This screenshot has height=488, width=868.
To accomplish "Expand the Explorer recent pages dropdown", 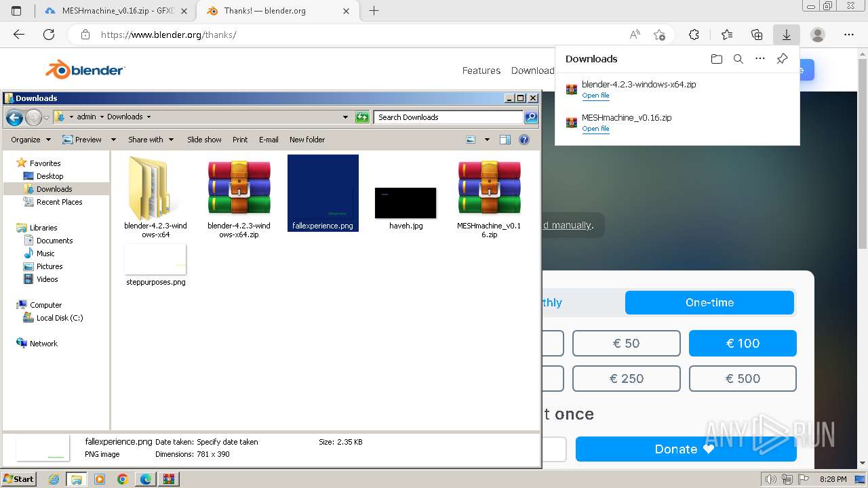I will (x=46, y=117).
